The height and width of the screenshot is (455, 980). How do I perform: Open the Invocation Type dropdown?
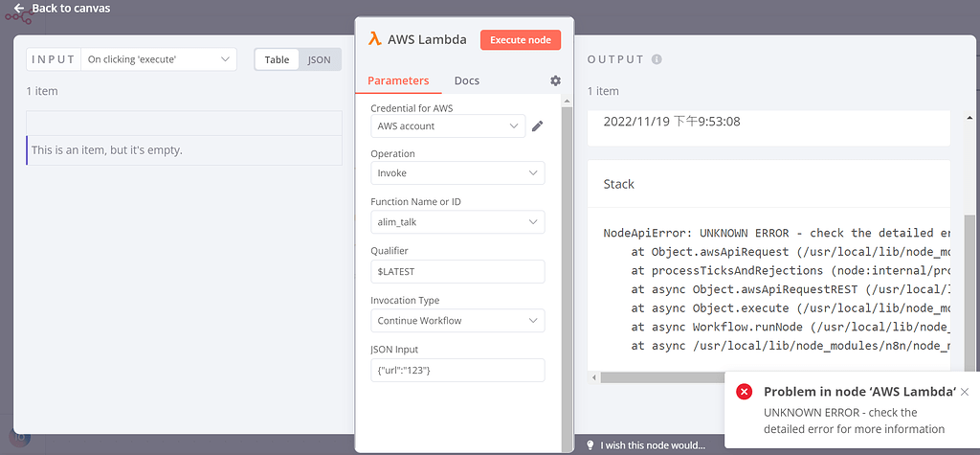coord(457,321)
